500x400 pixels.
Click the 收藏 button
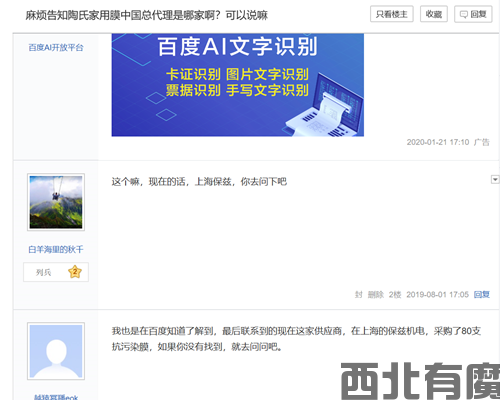tap(434, 14)
